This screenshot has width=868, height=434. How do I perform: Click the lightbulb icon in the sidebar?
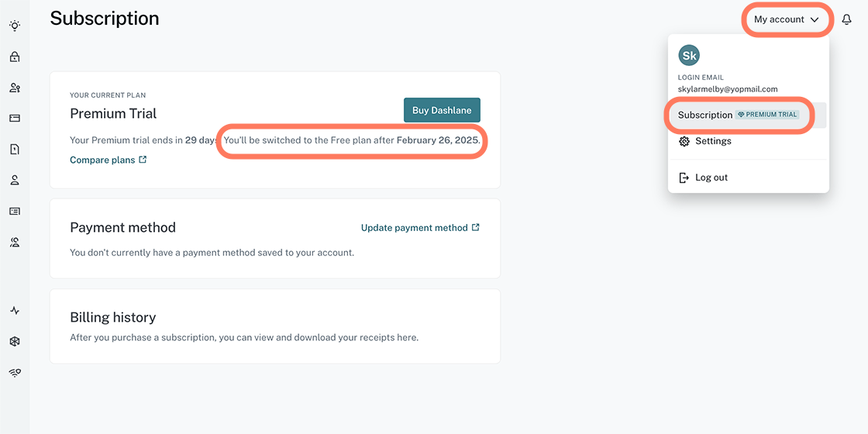tap(15, 26)
